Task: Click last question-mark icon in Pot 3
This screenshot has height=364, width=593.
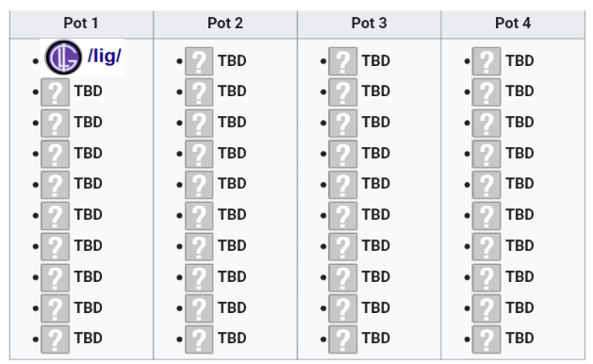Action: 342,339
